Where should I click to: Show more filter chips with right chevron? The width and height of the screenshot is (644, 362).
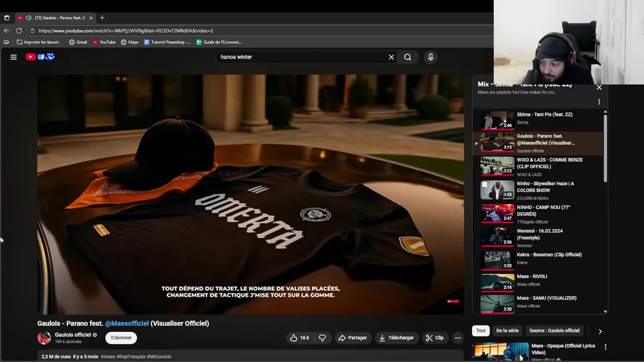click(x=600, y=331)
